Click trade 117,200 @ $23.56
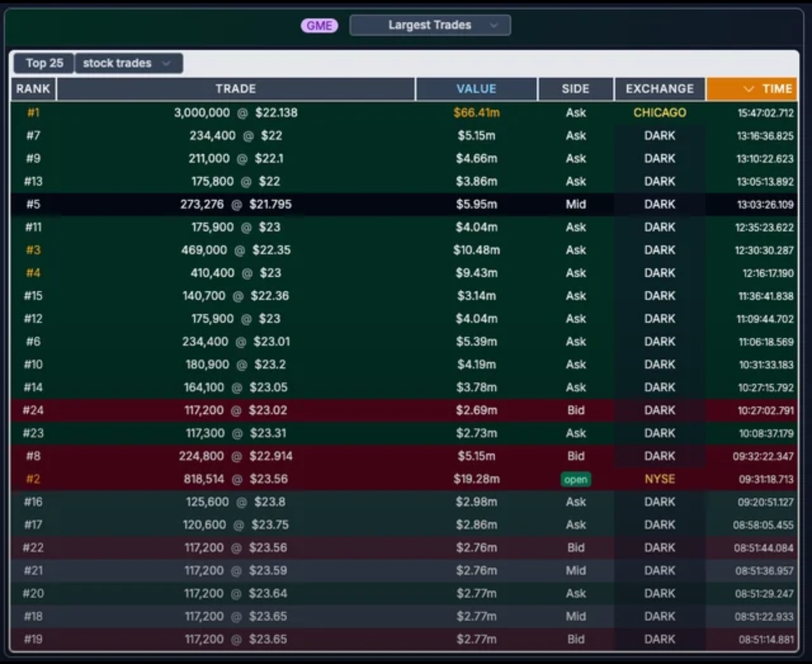 [236, 548]
